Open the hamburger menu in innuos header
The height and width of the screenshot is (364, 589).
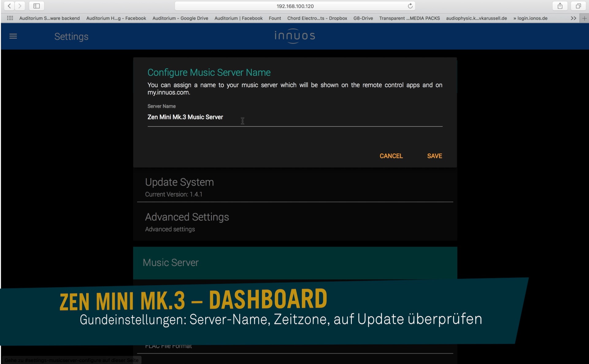(x=13, y=36)
